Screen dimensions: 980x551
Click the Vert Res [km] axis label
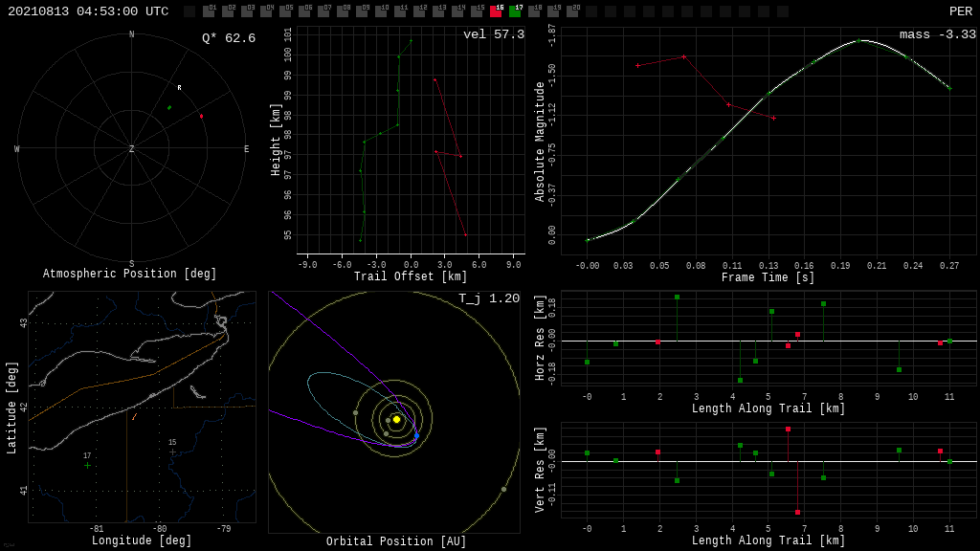tap(540, 470)
